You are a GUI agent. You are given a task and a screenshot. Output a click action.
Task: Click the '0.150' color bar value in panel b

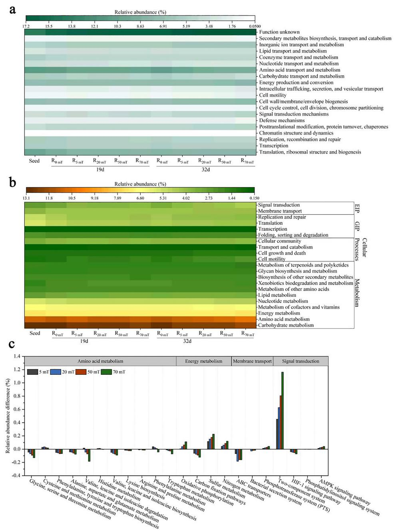tap(254, 198)
